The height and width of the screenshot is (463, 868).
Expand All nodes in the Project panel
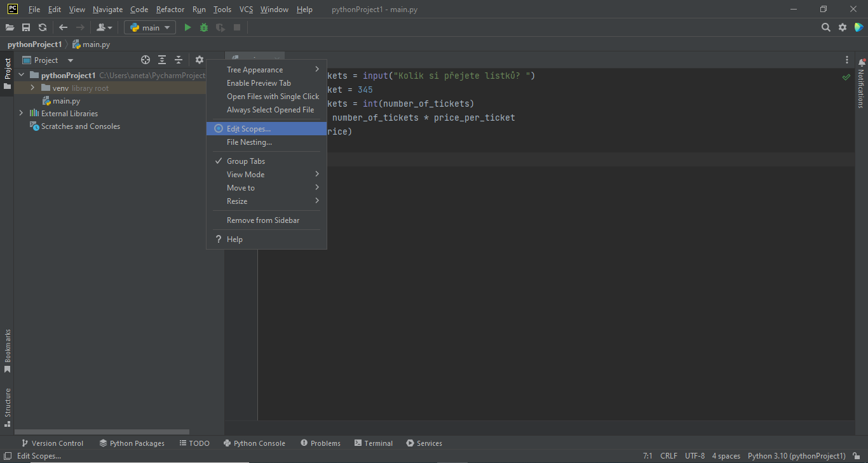pyautogui.click(x=161, y=59)
